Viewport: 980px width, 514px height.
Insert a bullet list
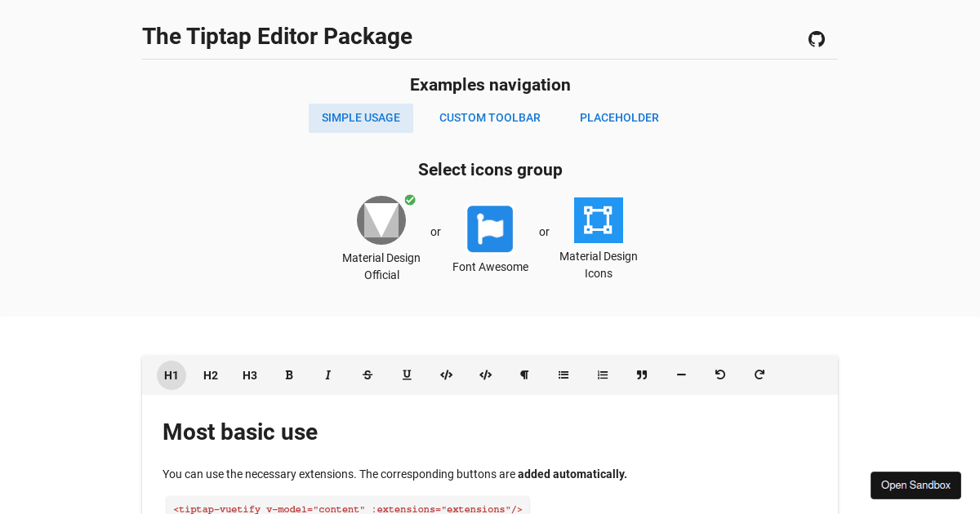pyautogui.click(x=563, y=374)
